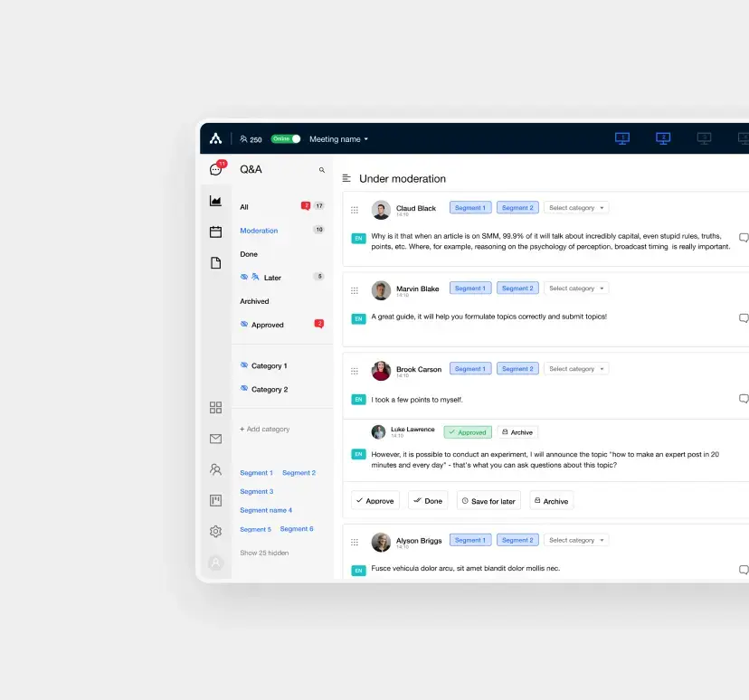Viewport: 749px width, 700px height.
Task: Toggle eye visibility icon next to Approved
Action: coord(244,324)
